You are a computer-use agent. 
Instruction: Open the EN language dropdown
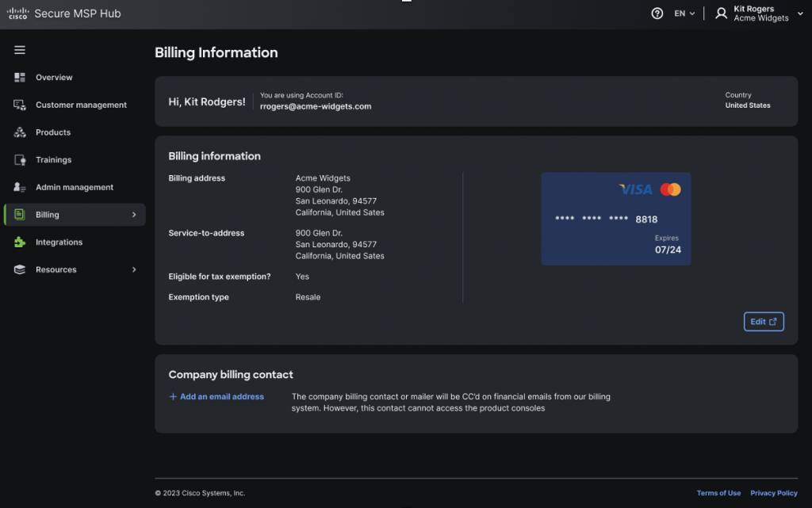684,13
